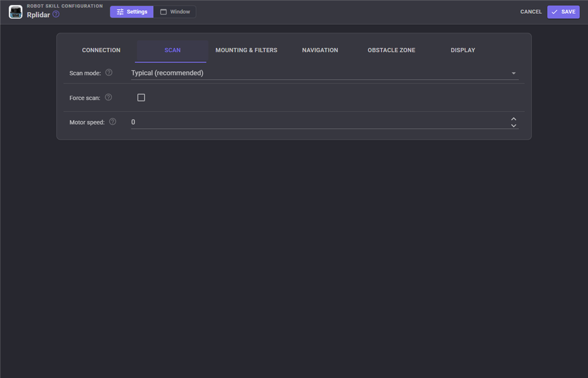The image size is (588, 378).
Task: Click the Motor speed help icon
Action: pyautogui.click(x=113, y=122)
